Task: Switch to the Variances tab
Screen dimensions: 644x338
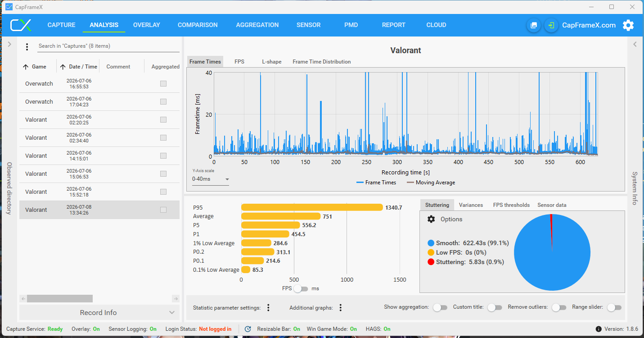Action: click(471, 205)
